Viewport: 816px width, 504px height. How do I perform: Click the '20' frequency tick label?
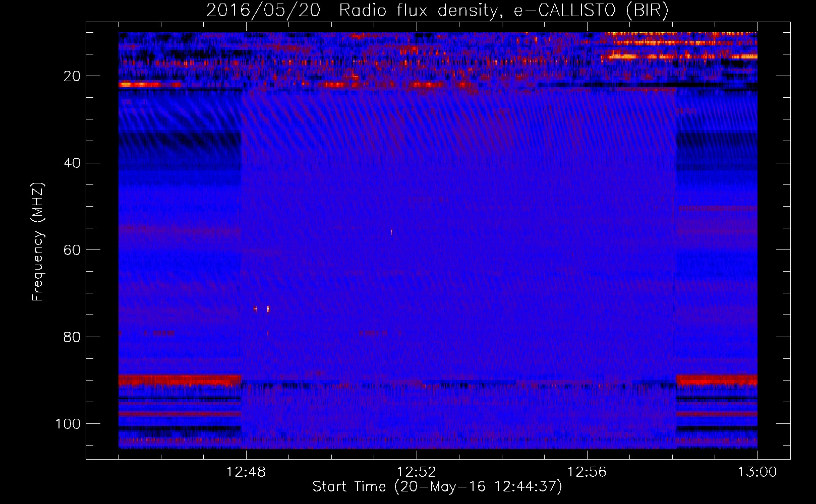click(x=72, y=76)
